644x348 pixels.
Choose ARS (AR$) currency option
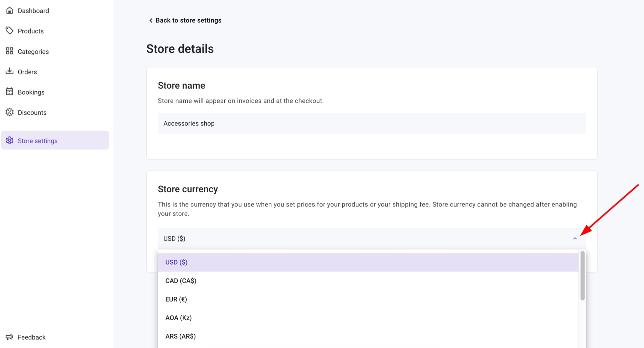(180, 336)
